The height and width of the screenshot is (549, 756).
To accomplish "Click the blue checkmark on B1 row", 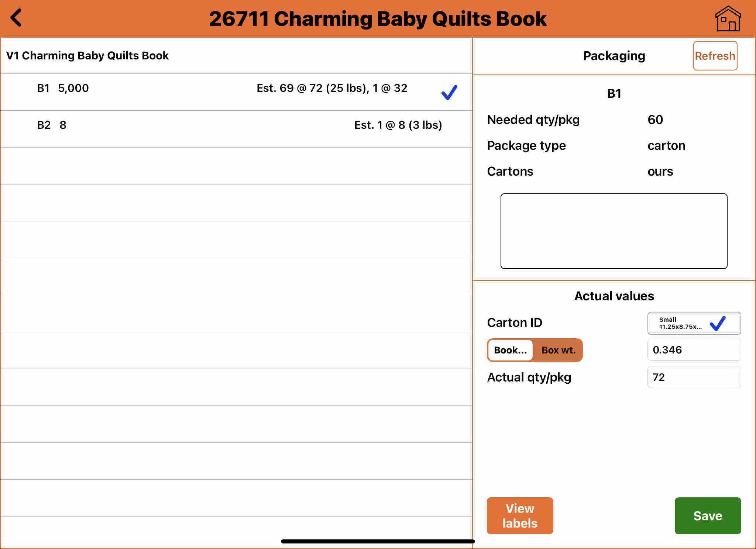I will click(449, 92).
